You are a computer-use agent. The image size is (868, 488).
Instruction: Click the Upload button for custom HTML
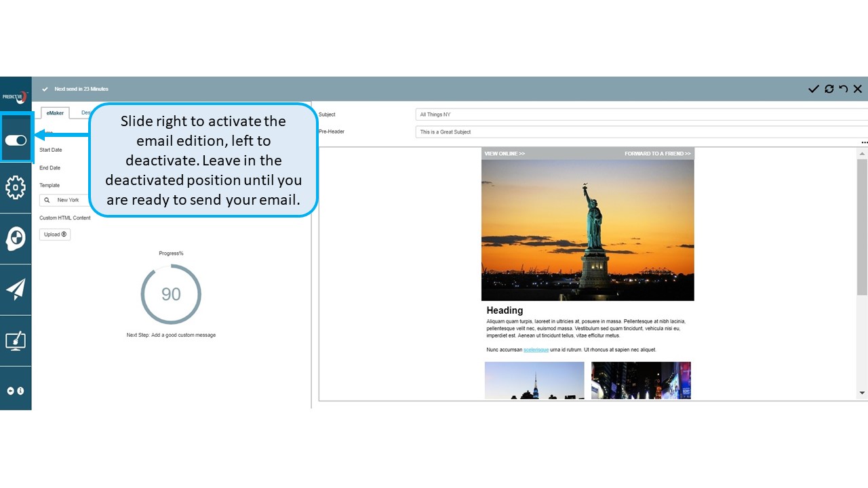click(55, 235)
